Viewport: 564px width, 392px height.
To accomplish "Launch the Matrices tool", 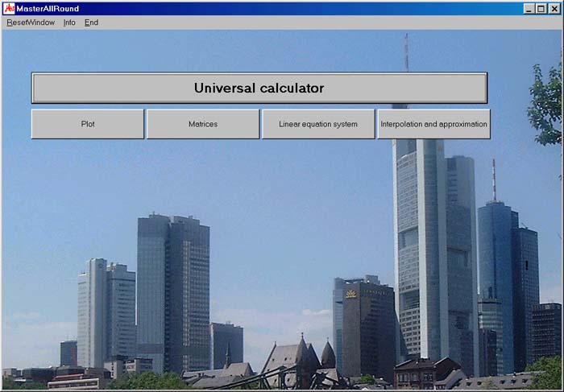I will click(x=203, y=124).
